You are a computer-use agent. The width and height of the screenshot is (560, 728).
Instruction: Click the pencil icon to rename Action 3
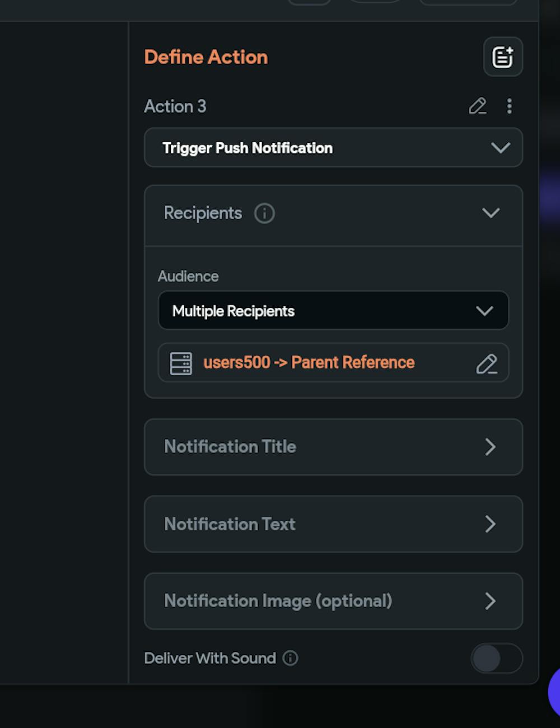click(477, 106)
